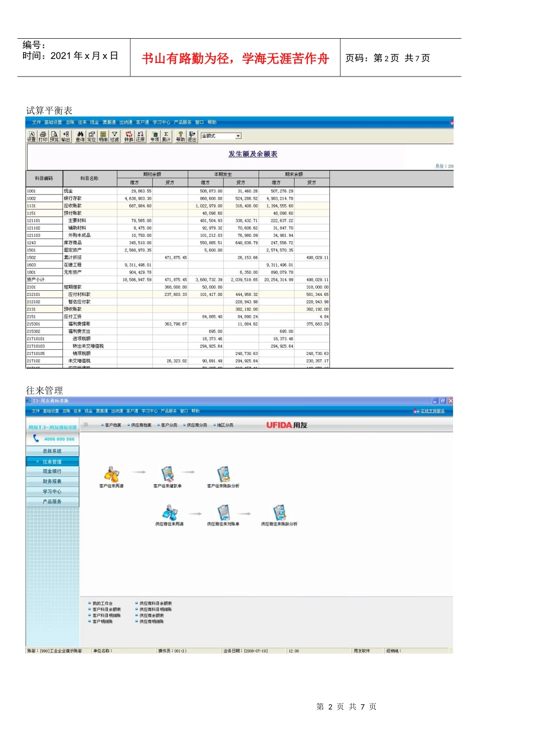Open the 供应商分类 shortcut link

197,425
